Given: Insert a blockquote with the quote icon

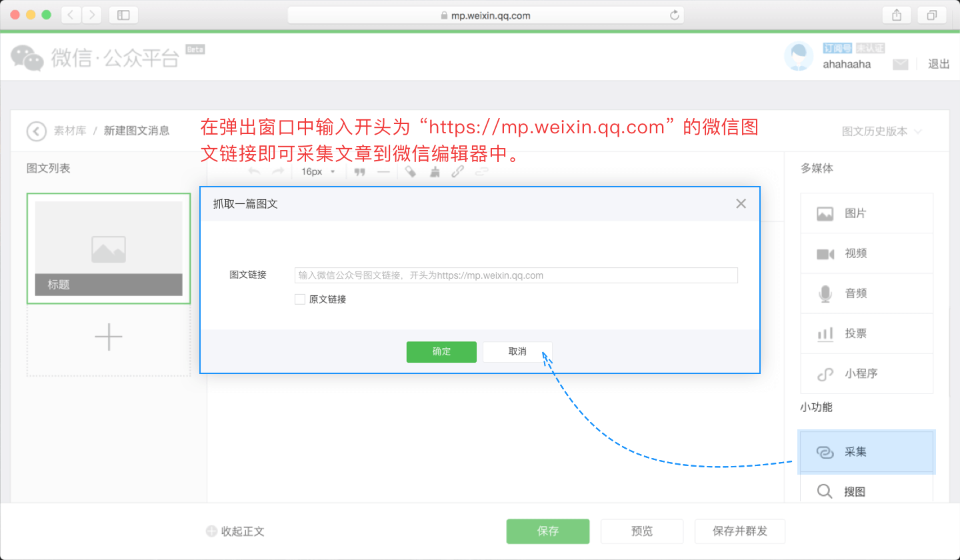Looking at the screenshot, I should [360, 172].
